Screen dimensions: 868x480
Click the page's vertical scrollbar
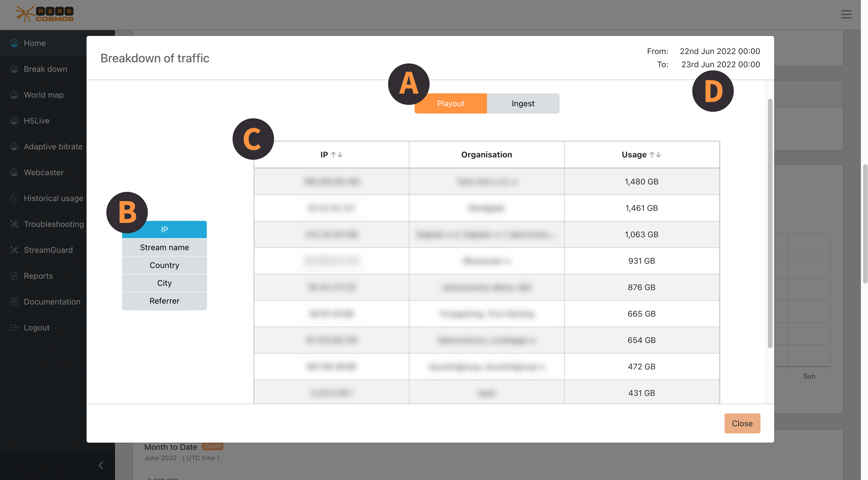coord(865,224)
